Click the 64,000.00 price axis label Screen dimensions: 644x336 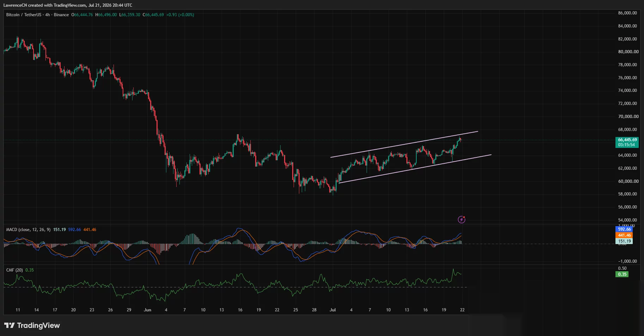point(627,155)
